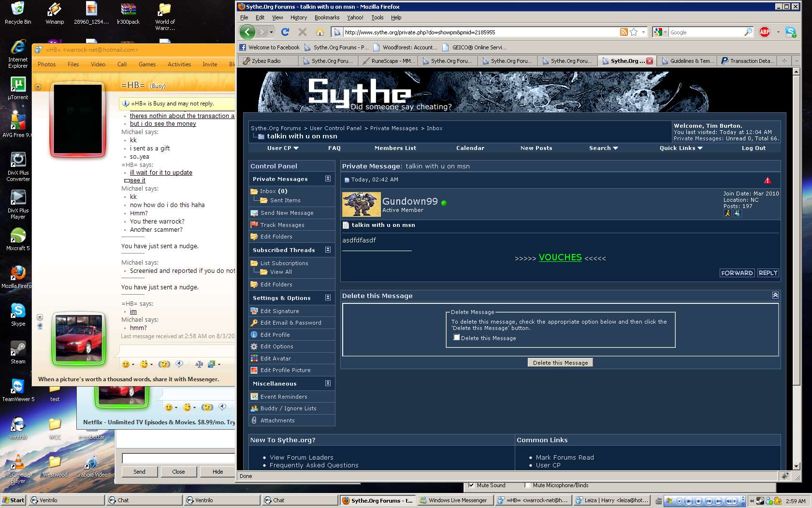
Task: Switch to the Zybez Radio tab
Action: (269, 61)
